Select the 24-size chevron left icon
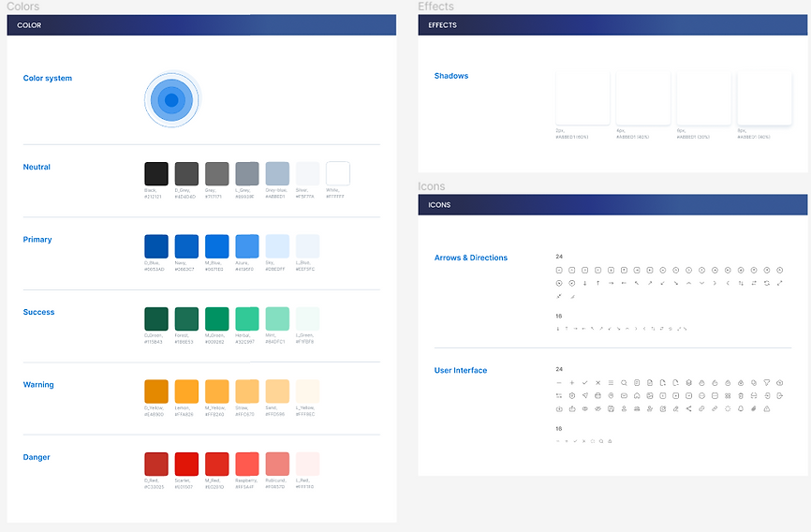The image size is (811, 532). tap(728, 283)
